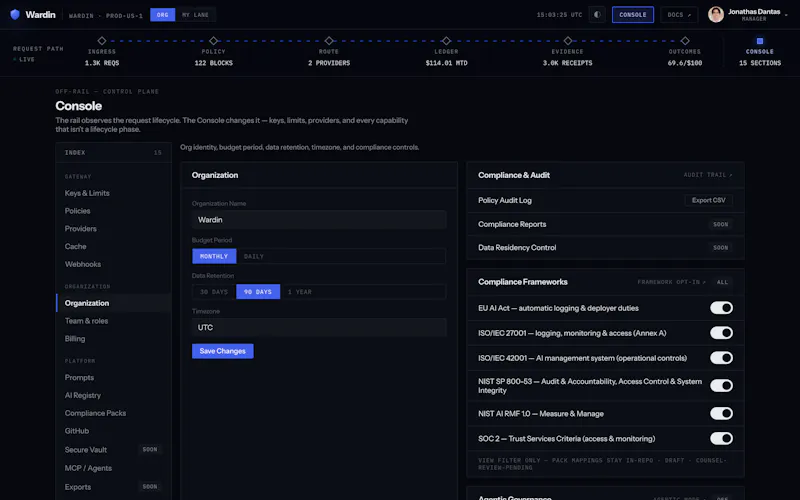Image resolution: width=800 pixels, height=500 pixels.
Task: Click '122 BLOCKS' policy value
Action: pos(213,63)
